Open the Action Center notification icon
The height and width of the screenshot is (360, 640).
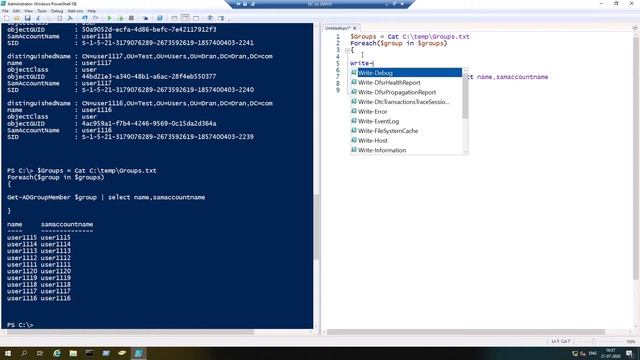click(x=629, y=353)
